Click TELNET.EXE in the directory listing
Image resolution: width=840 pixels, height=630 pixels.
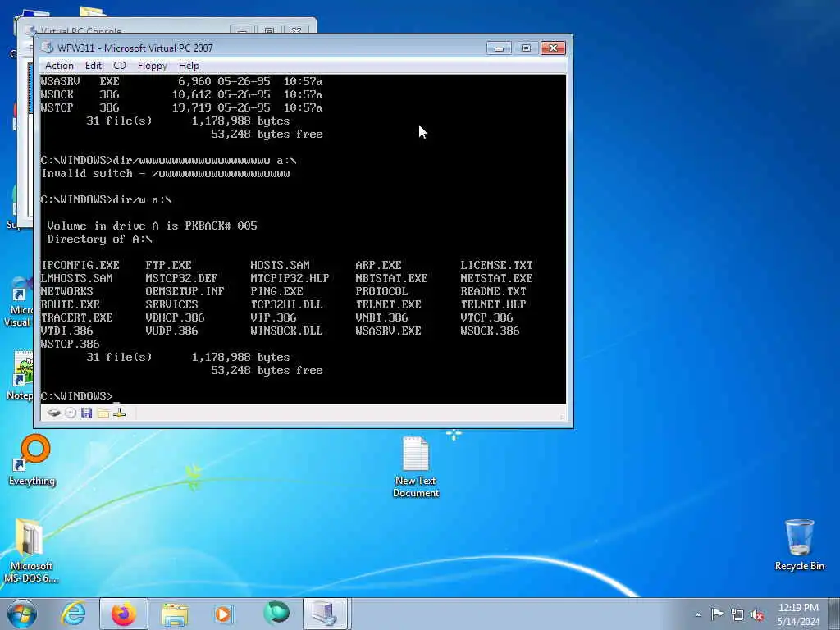click(388, 305)
